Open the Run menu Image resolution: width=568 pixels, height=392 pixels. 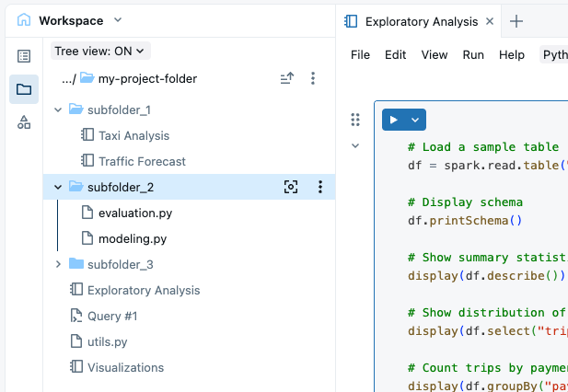[473, 55]
